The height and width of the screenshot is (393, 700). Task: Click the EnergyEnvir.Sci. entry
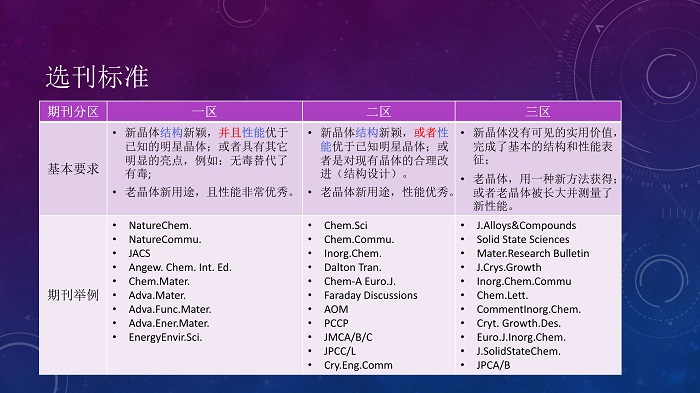point(165,337)
